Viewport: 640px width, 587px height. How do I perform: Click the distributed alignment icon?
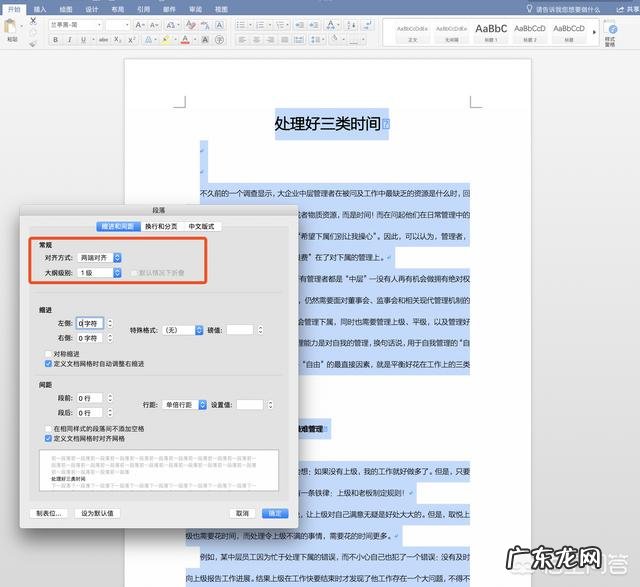(299, 40)
